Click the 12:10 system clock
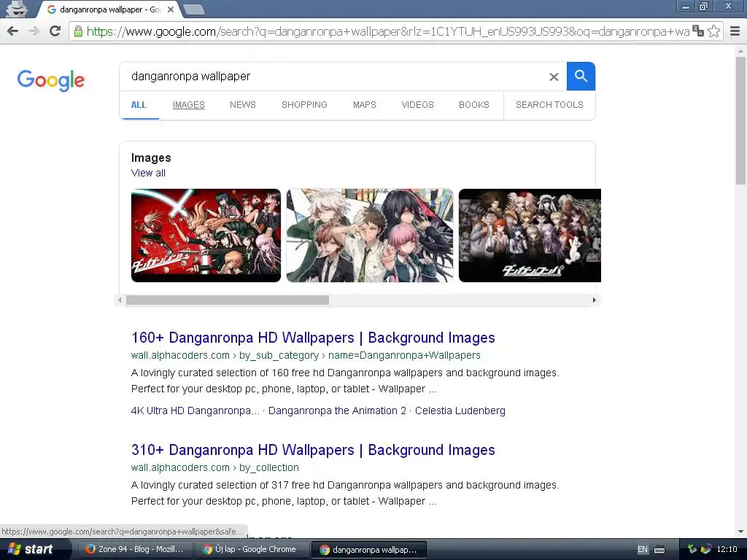This screenshot has height=560, width=747. [727, 549]
